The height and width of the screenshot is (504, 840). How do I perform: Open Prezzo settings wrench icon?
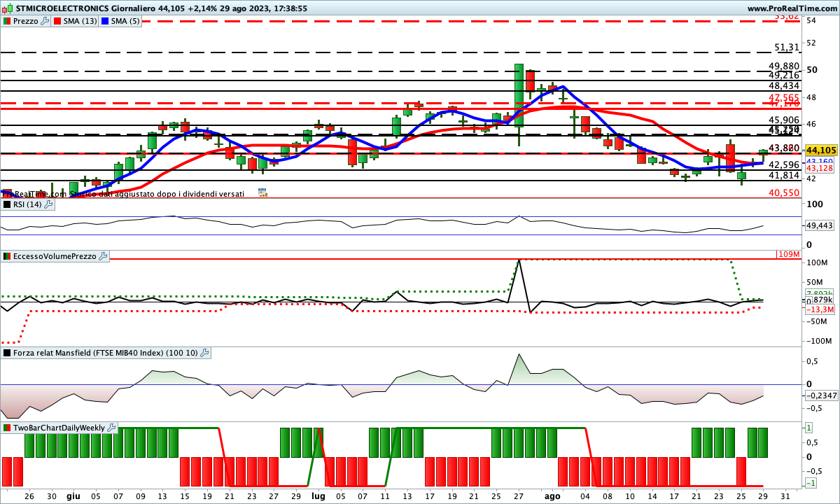tap(45, 21)
